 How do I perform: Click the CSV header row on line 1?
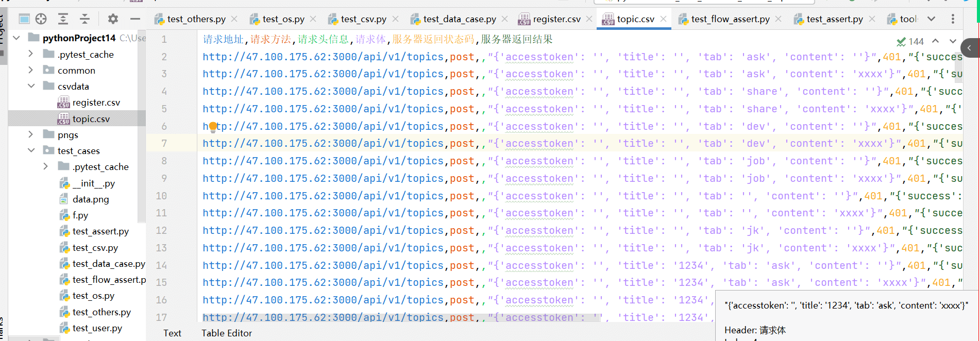coord(378,39)
